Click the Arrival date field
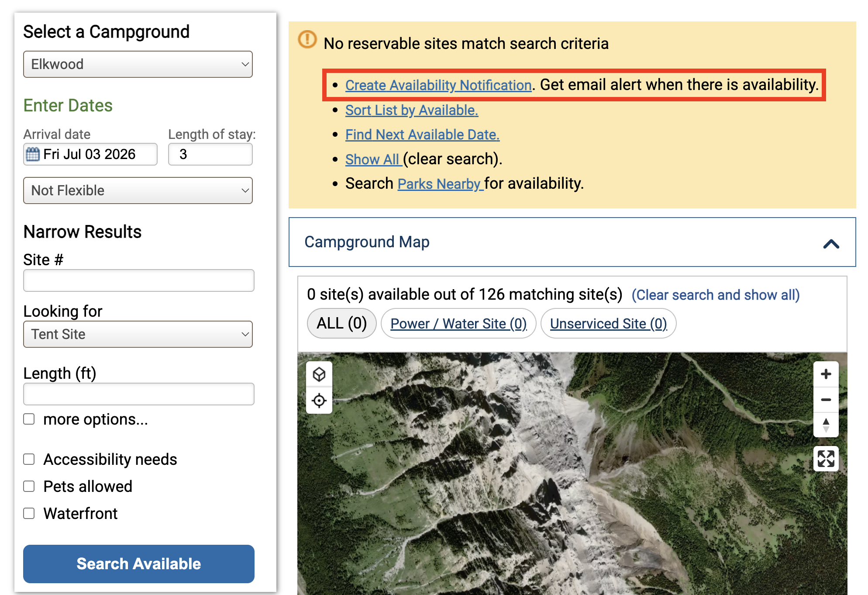Viewport: 868px width, 595px height. click(90, 154)
